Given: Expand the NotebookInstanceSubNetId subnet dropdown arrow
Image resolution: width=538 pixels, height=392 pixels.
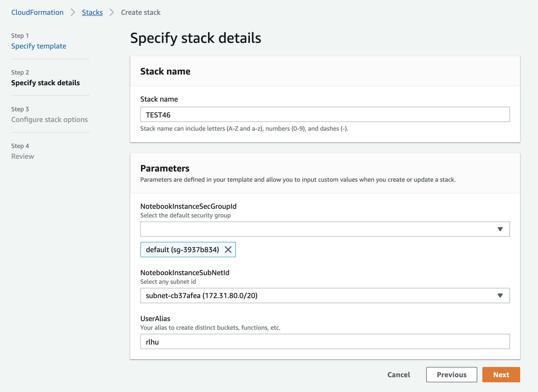Looking at the screenshot, I should click(x=500, y=296).
